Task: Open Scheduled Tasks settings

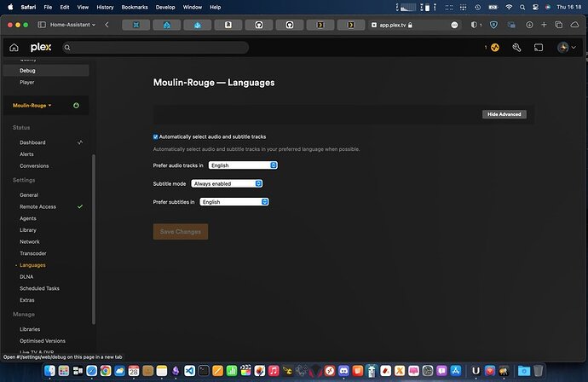Action: point(39,288)
